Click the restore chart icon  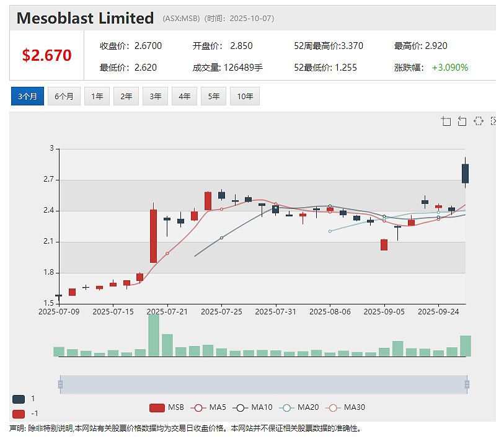(479, 122)
